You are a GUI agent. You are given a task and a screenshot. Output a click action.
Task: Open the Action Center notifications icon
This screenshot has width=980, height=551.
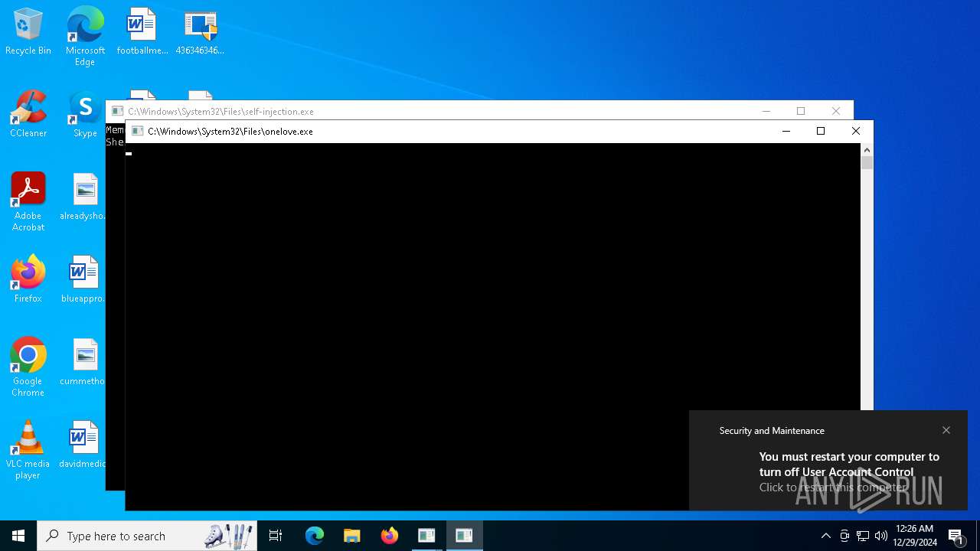[955, 536]
